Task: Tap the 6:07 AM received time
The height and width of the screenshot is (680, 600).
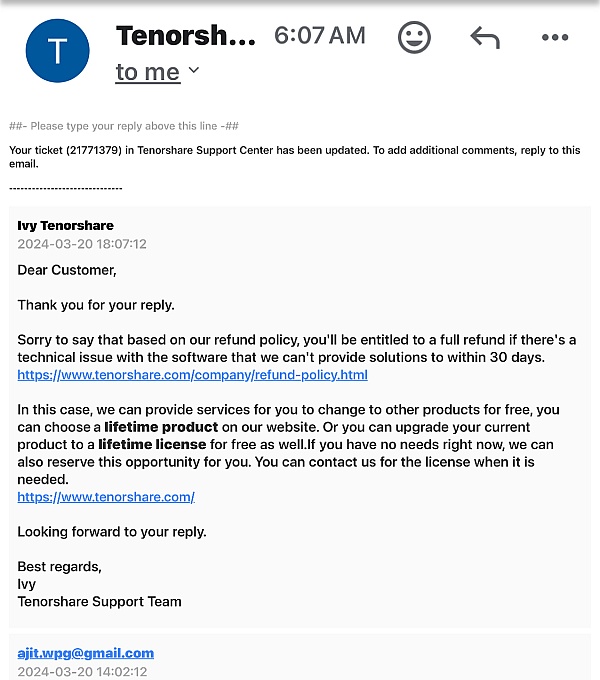Action: 319,36
